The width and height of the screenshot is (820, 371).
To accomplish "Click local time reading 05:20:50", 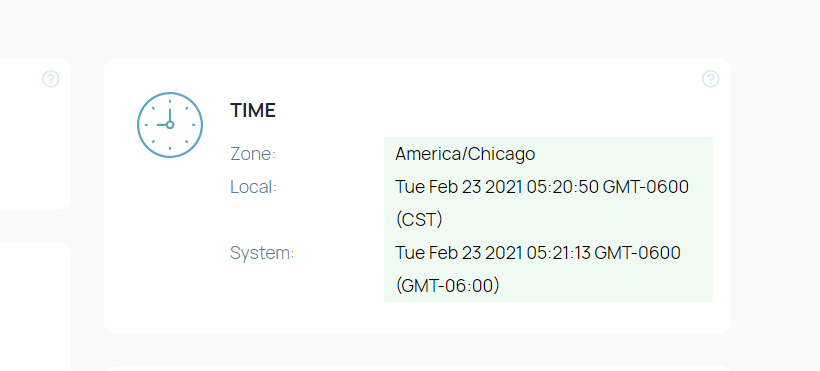I will point(563,187).
